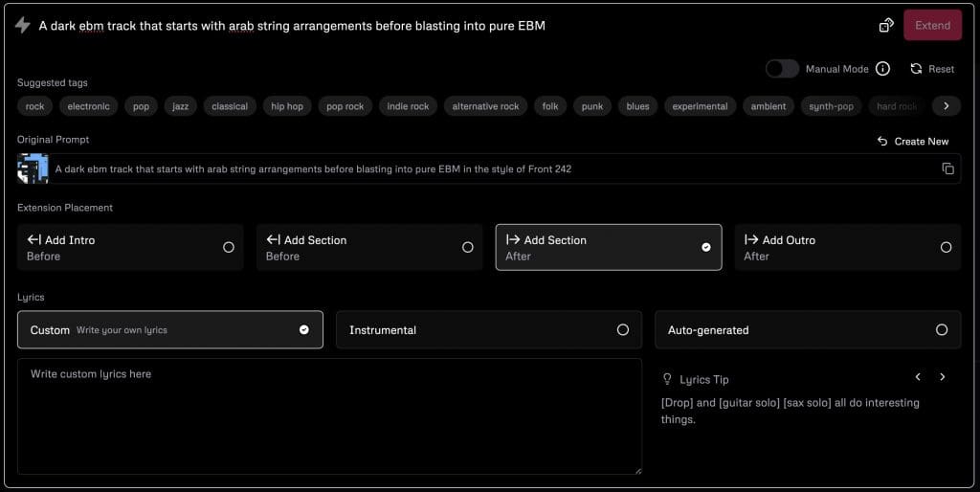Add the electronic suggested tag

[x=89, y=106]
